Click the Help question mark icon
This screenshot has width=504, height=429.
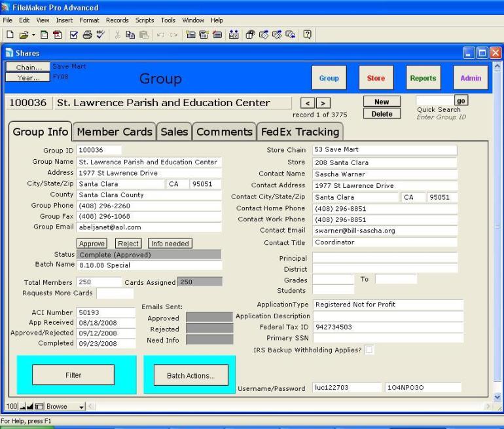point(307,35)
